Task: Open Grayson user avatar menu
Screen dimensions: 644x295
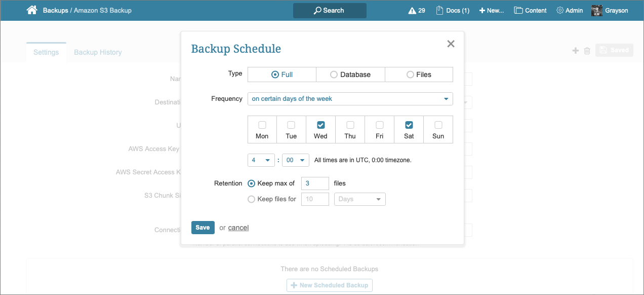Action: (x=610, y=10)
